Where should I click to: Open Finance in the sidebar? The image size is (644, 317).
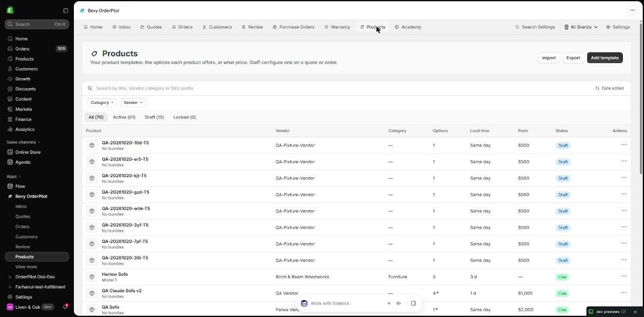point(23,119)
